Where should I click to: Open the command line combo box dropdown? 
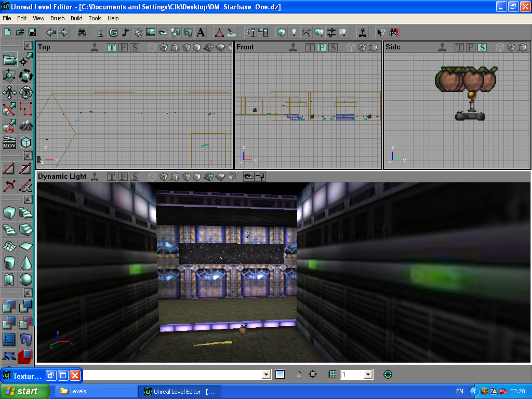[267, 375]
